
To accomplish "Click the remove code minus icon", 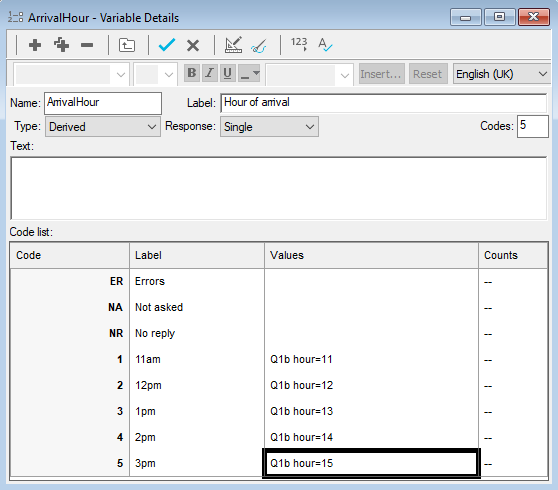I will tap(87, 45).
